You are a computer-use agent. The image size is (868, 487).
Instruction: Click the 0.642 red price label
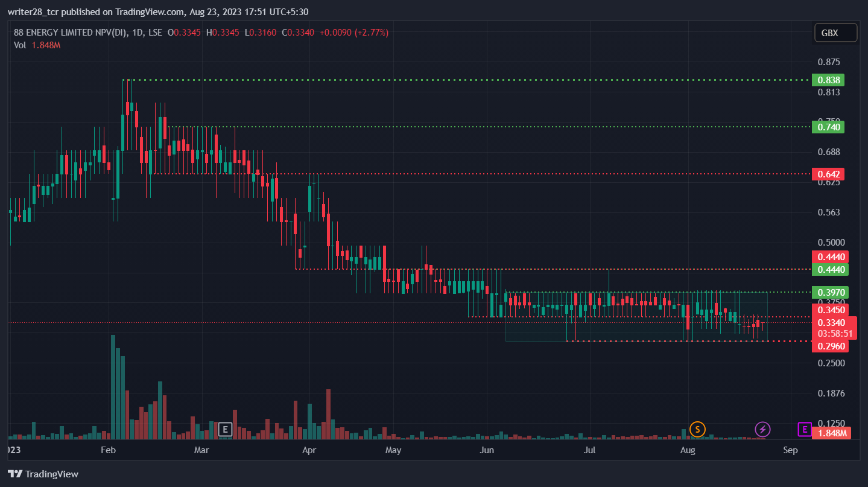pos(828,174)
